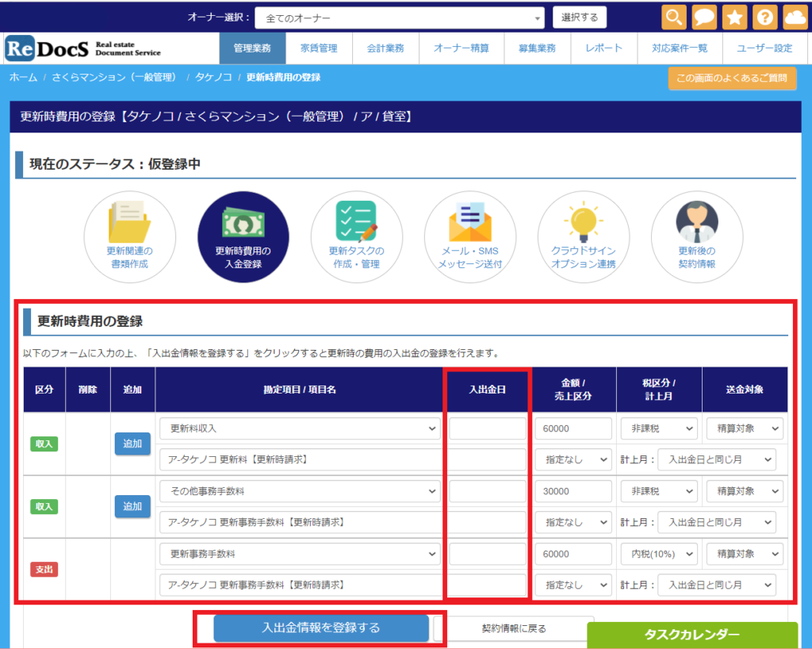The width and height of the screenshot is (812, 649).
Task: Click 入出金情報を登録する button
Action: click(x=321, y=628)
